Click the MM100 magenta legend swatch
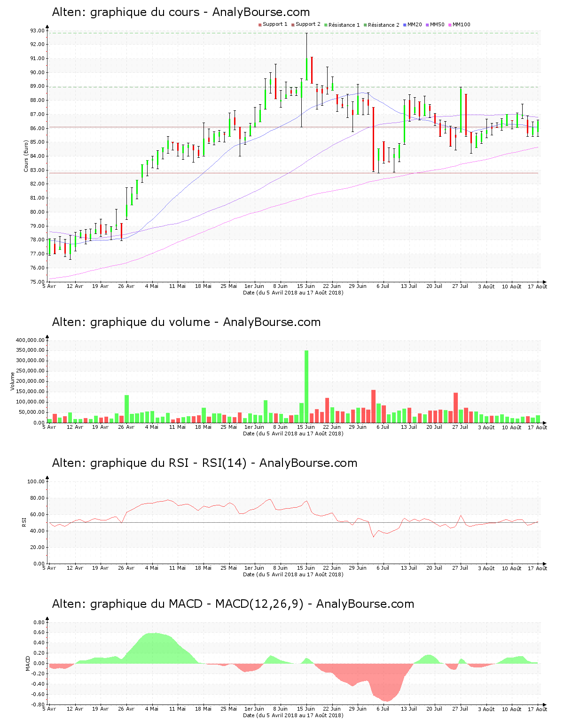The width and height of the screenshot is (564, 728). pos(450,25)
